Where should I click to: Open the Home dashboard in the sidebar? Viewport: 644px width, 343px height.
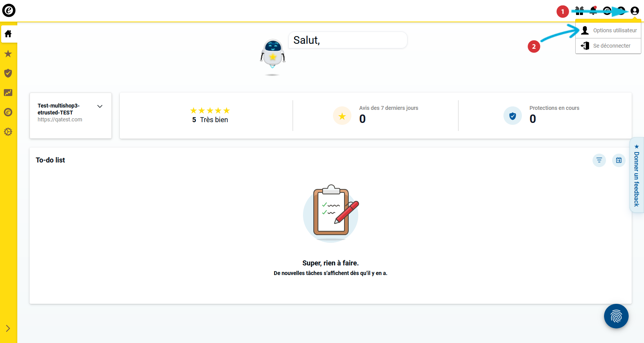tap(8, 34)
